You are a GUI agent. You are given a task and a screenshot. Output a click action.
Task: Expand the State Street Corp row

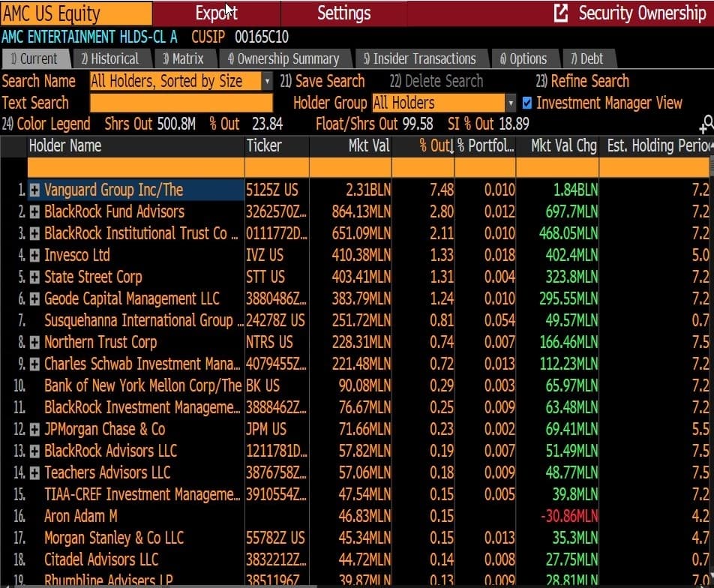tap(34, 277)
